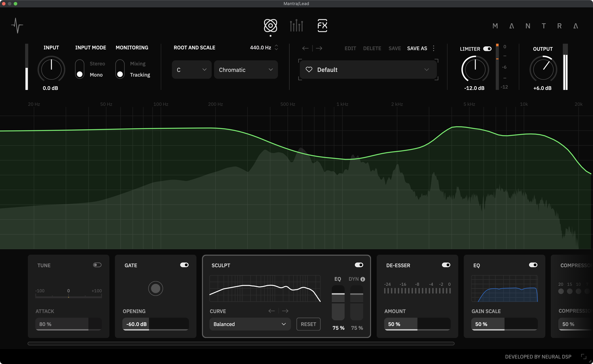Disable the Limiter toggle
593x364 pixels.
point(487,49)
